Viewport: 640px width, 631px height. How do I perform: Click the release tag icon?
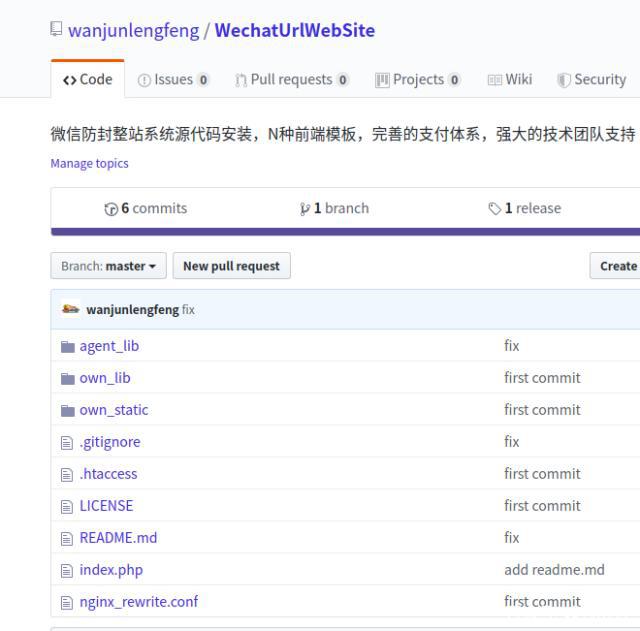coord(495,209)
